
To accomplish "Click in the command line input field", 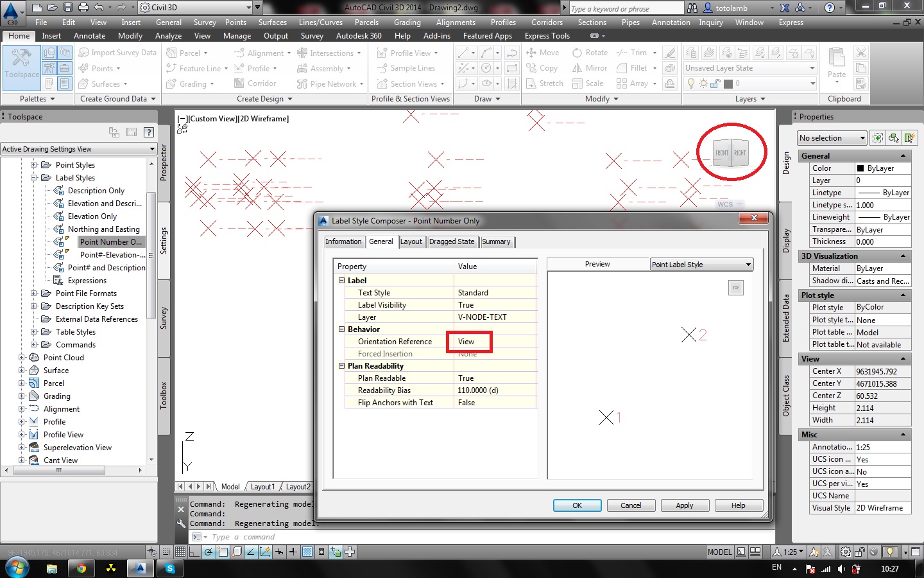I will (289, 537).
